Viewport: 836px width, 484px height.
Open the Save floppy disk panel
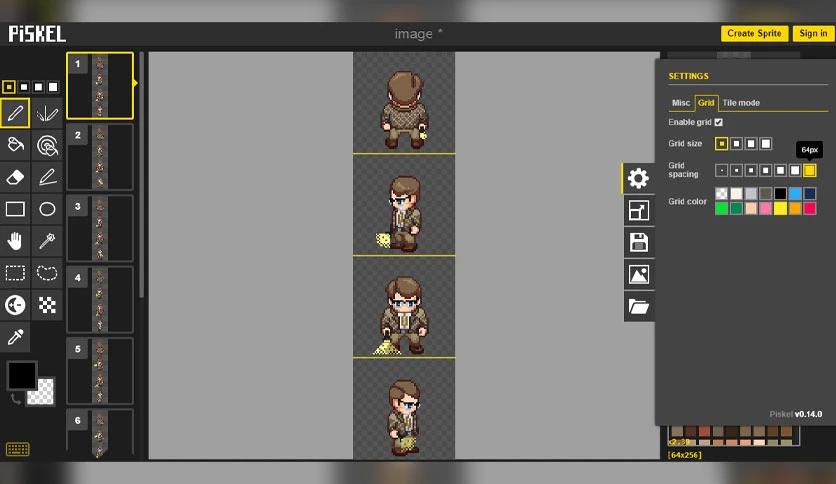pyautogui.click(x=639, y=243)
